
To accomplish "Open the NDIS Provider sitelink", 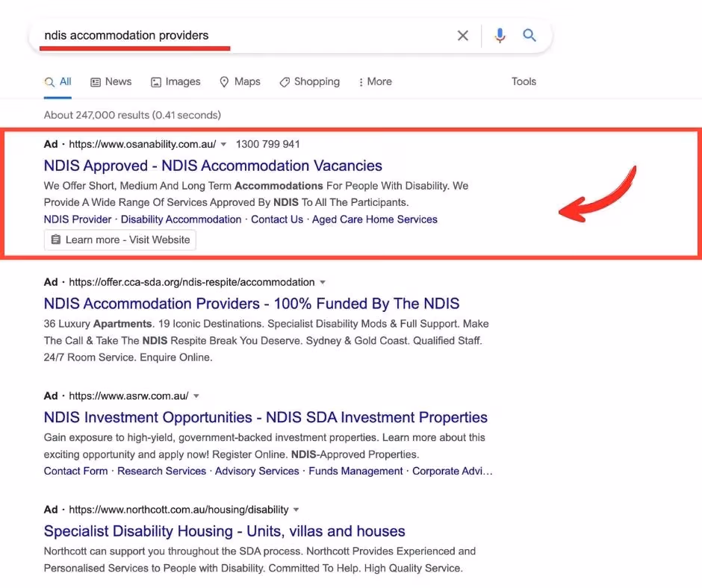I will pos(78,219).
